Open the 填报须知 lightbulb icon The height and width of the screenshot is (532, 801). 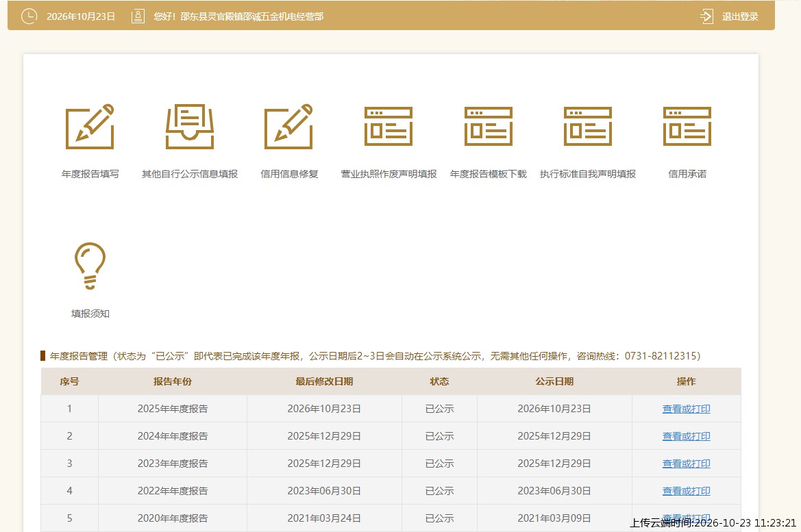tap(90, 266)
